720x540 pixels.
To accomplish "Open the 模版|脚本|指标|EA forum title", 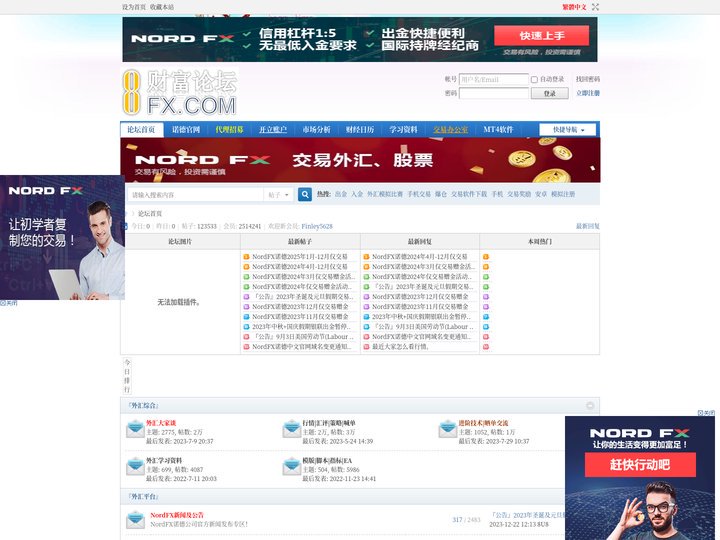I will pos(327,460).
